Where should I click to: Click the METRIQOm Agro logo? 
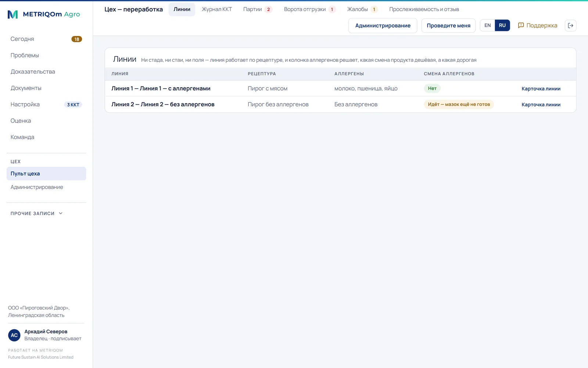point(44,14)
